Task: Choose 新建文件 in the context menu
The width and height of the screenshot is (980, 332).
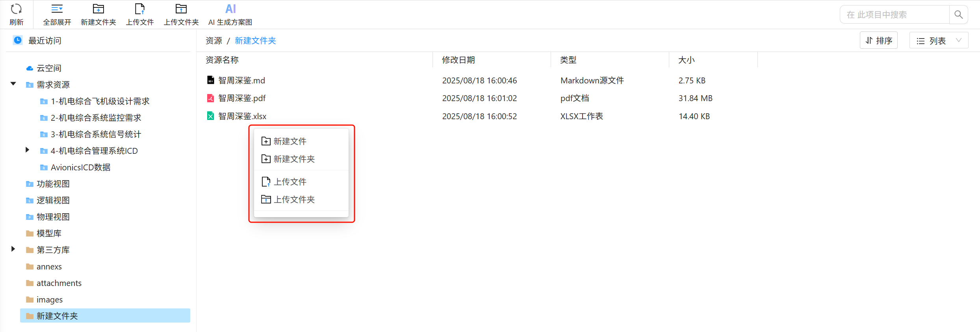Action: click(301, 141)
